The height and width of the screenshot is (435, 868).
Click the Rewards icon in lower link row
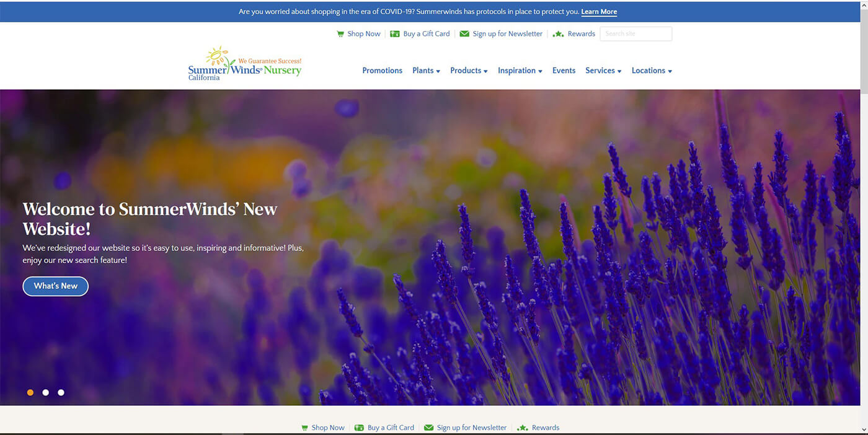522,428
